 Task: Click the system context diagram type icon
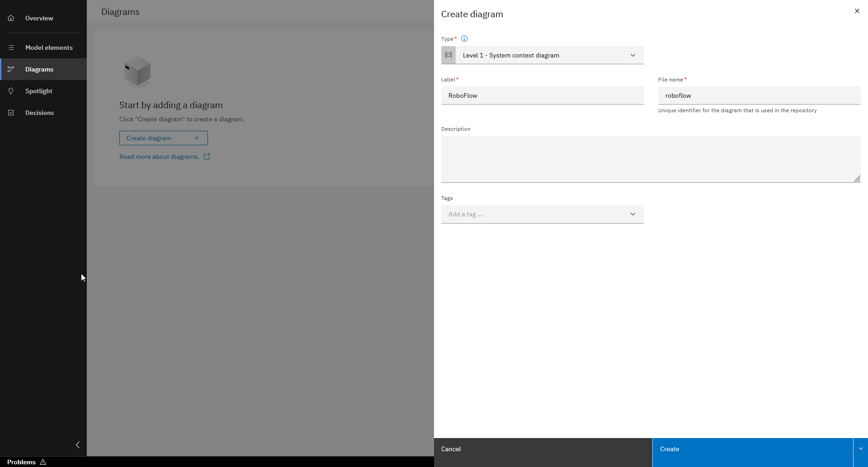(448, 55)
